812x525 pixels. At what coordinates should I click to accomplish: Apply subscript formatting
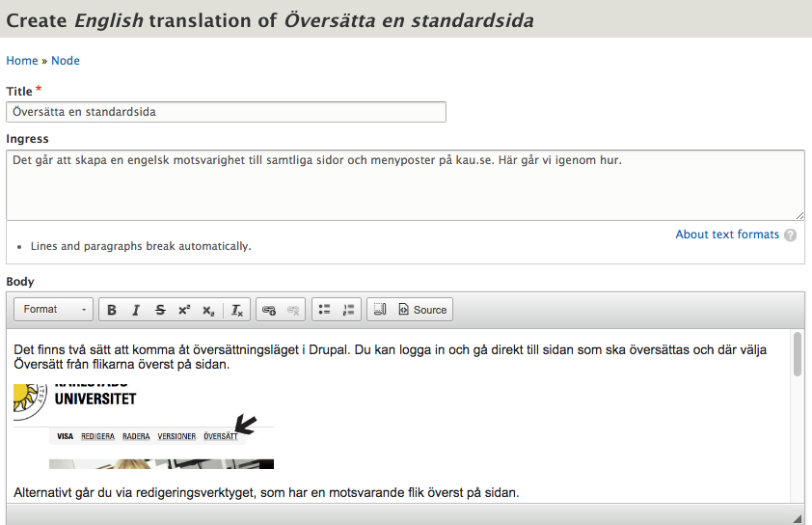208,310
